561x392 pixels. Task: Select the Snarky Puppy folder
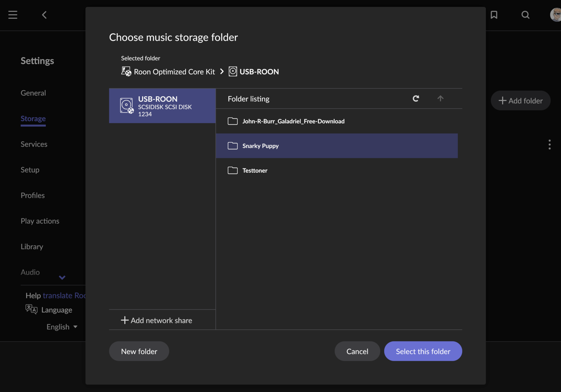point(261,146)
